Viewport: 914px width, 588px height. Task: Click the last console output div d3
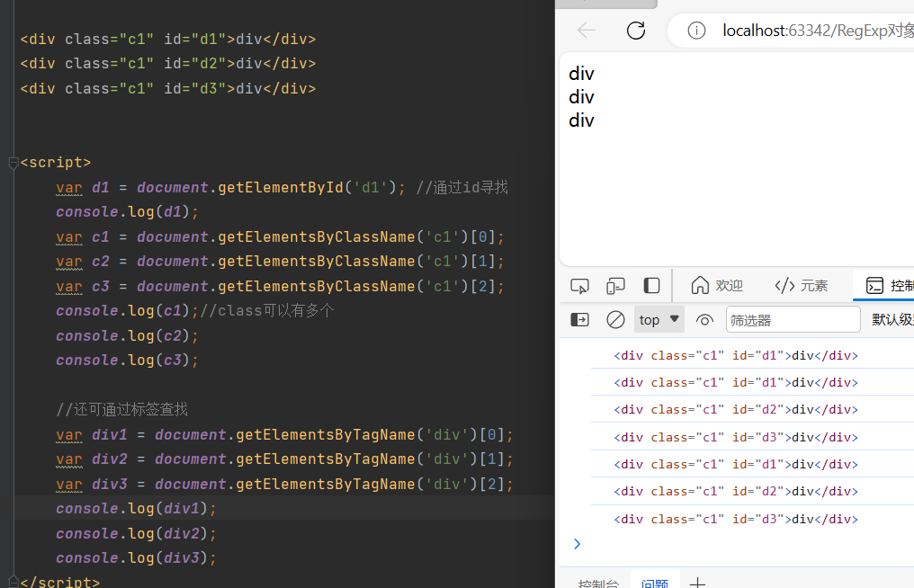(x=736, y=520)
